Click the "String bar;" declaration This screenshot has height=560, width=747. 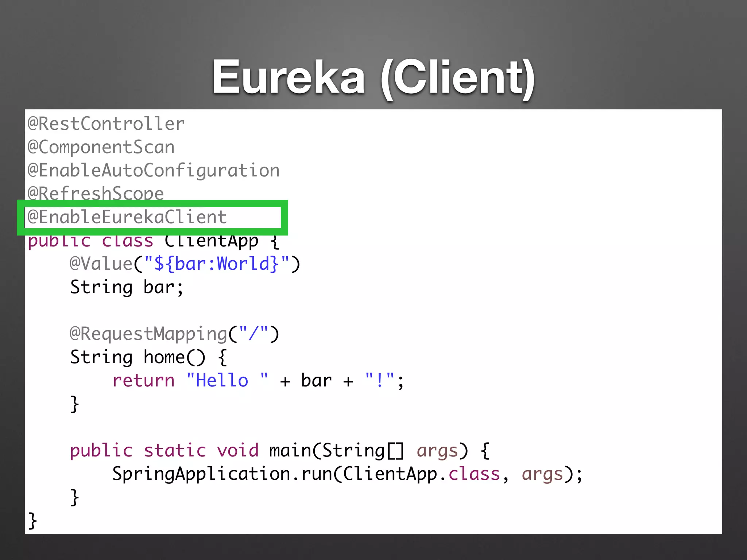click(127, 288)
